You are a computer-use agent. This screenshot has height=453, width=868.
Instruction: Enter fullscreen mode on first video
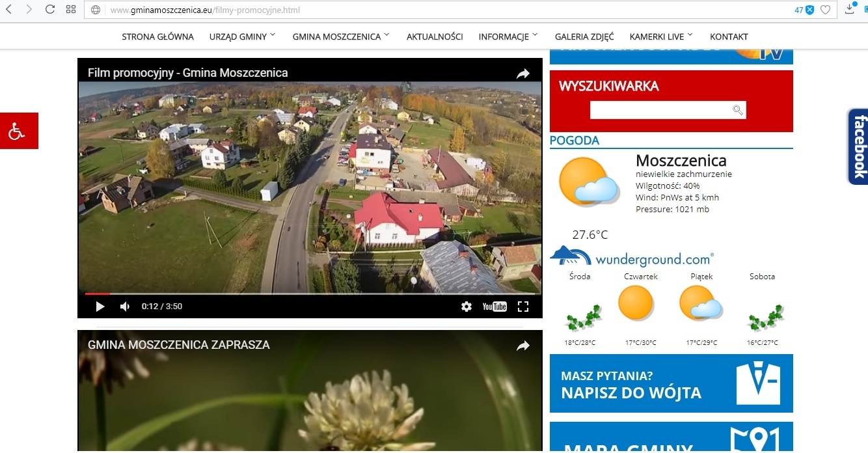(x=523, y=307)
